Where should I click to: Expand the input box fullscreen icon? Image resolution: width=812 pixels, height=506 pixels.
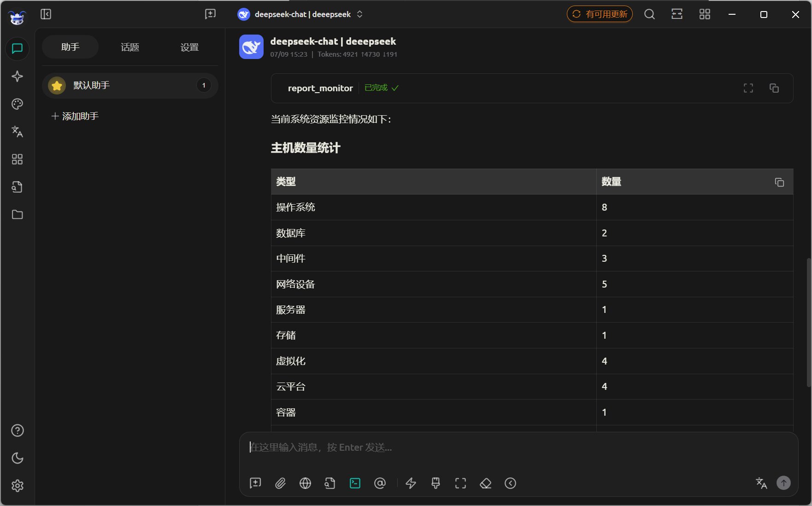pyautogui.click(x=460, y=483)
